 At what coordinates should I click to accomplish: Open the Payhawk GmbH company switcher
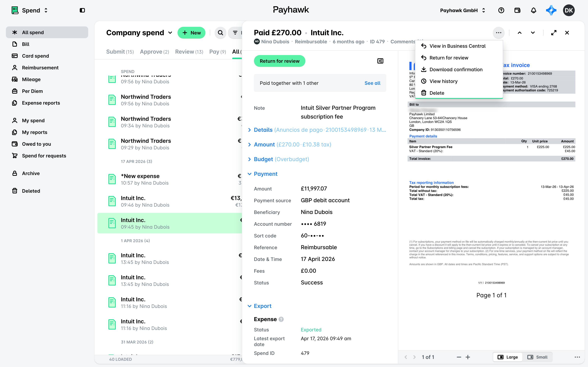coord(463,10)
